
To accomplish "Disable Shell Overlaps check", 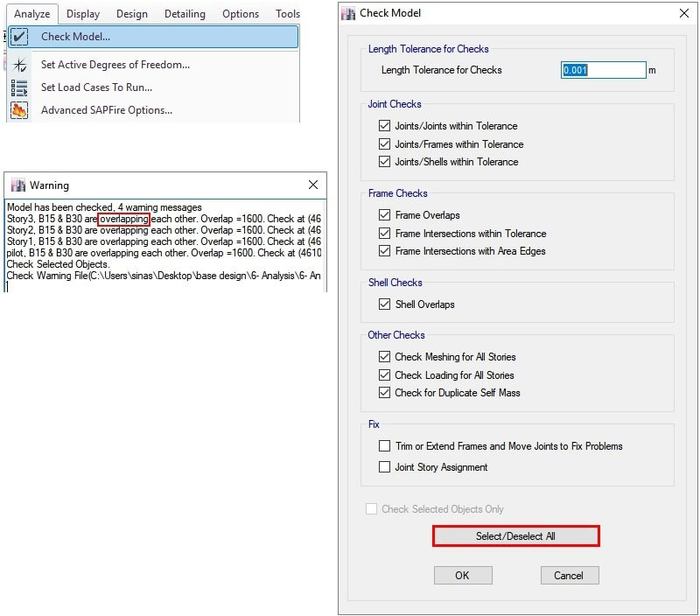I will (384, 304).
